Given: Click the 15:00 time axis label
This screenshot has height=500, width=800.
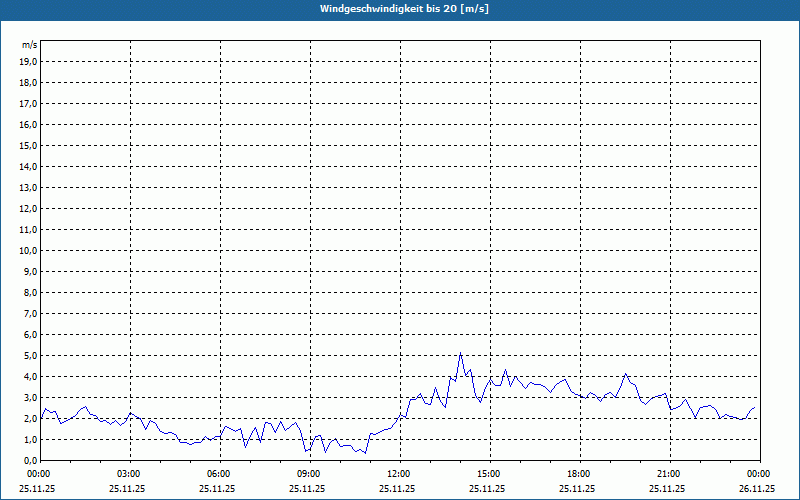Looking at the screenshot, I should coord(488,474).
